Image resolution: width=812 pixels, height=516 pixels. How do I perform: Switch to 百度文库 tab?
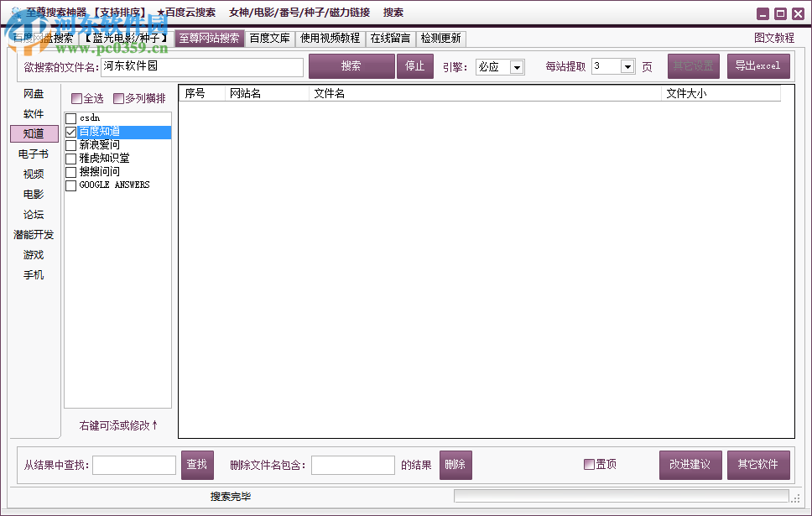coord(270,39)
